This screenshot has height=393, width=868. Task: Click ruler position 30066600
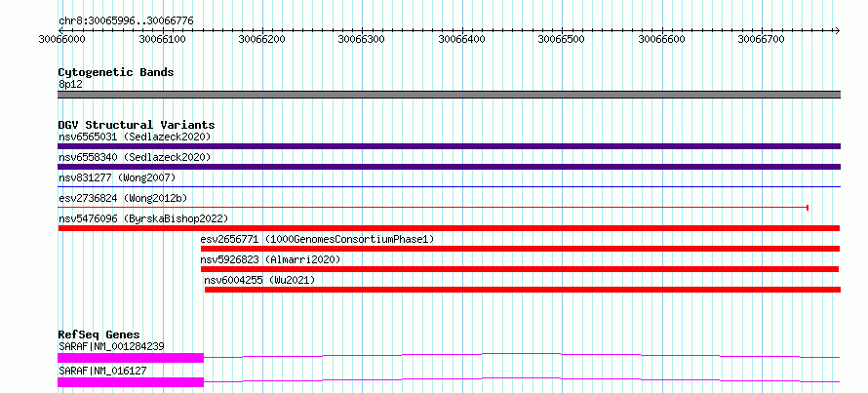pyautogui.click(x=661, y=39)
